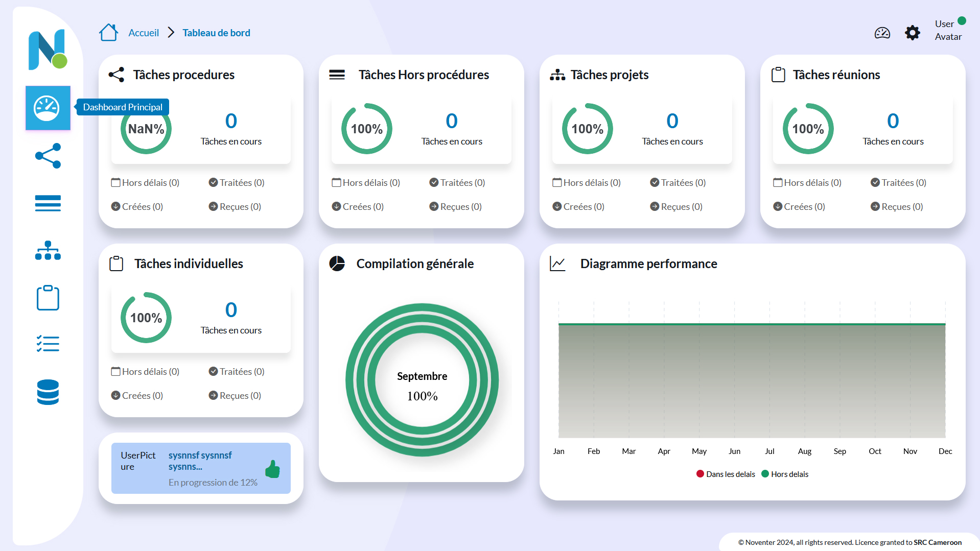The image size is (980, 551).
Task: Click the speedometer icon in the header
Action: [882, 33]
